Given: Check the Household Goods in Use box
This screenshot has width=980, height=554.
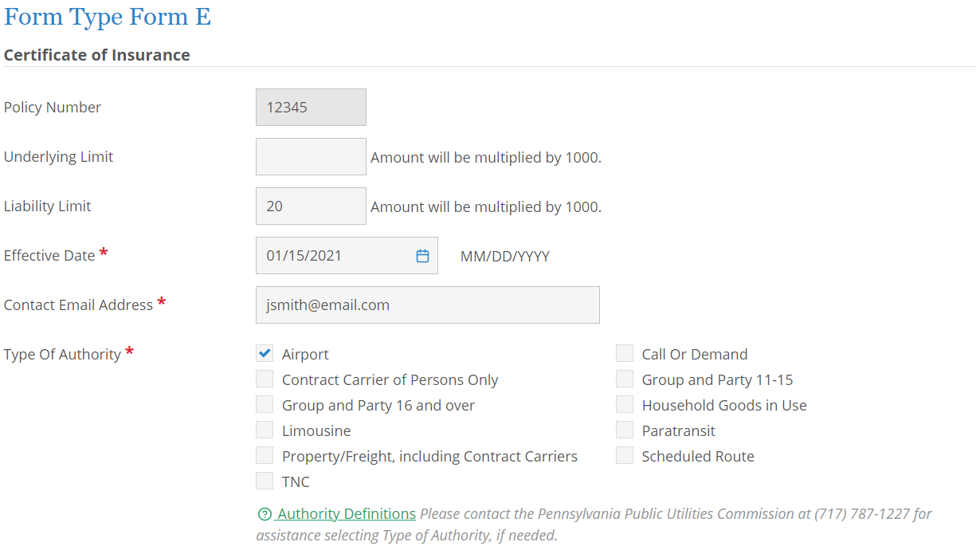Looking at the screenshot, I should [624, 403].
